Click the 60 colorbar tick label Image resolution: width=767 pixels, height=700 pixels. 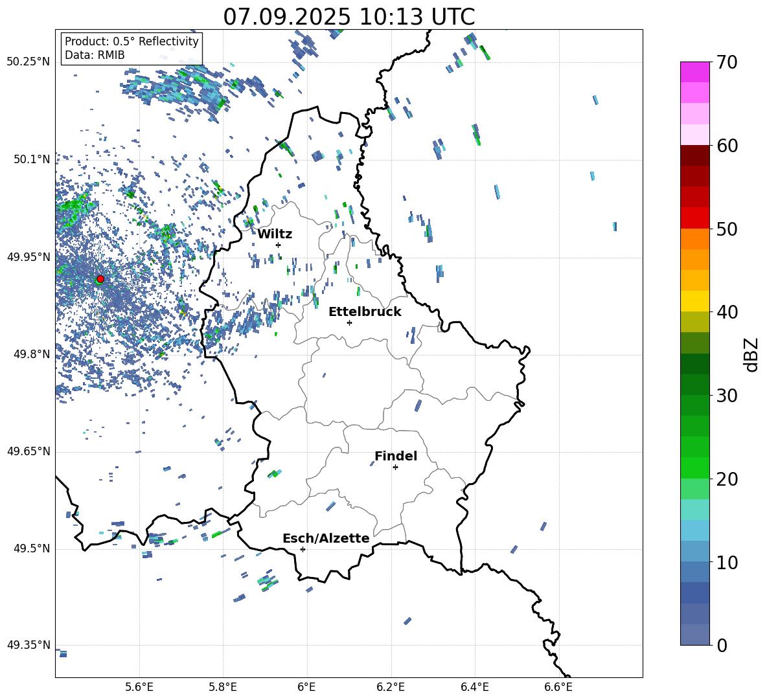point(727,146)
